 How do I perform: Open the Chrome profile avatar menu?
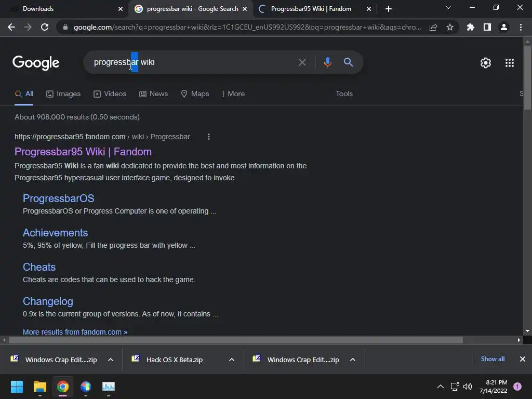point(504,27)
